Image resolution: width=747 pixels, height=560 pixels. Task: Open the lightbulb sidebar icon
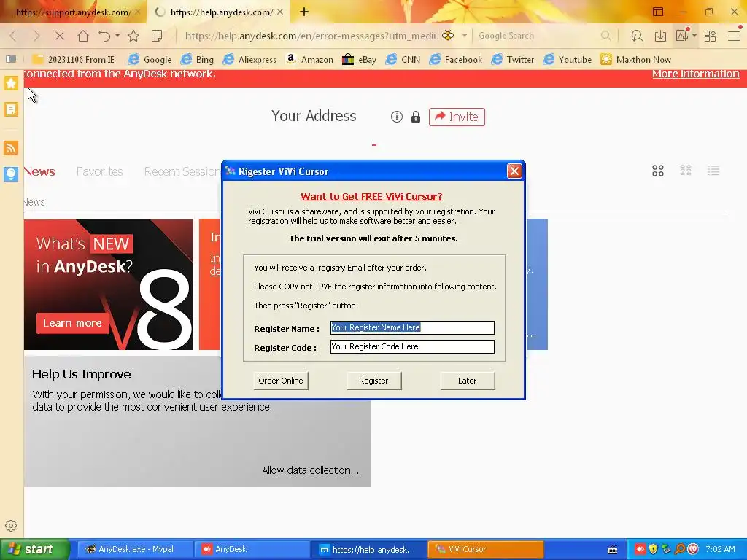point(11,174)
